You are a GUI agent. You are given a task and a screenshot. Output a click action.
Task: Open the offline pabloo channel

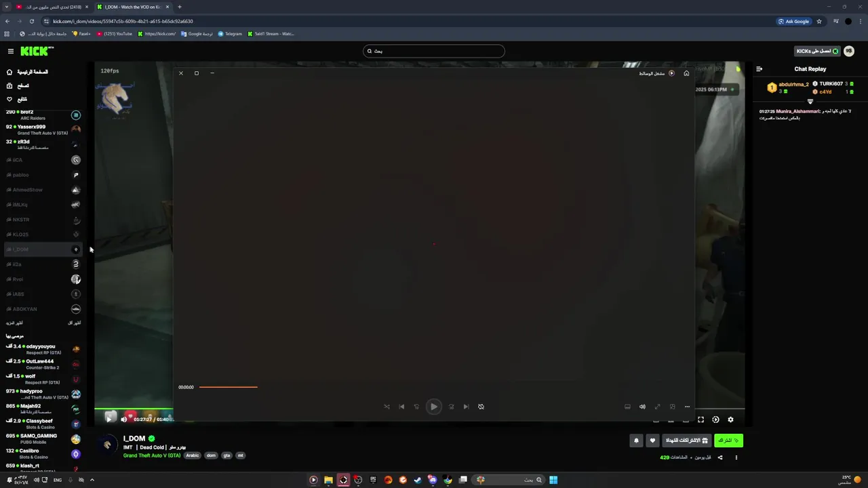(43, 175)
